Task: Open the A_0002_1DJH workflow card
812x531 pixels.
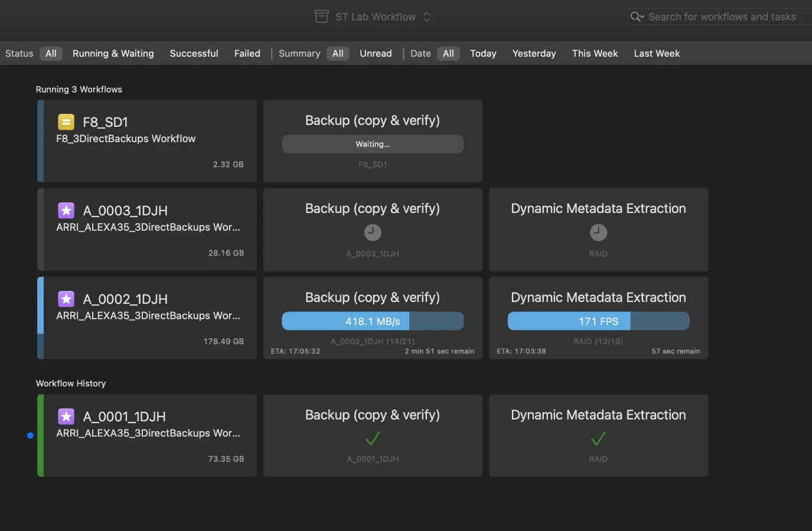Action: [148, 318]
